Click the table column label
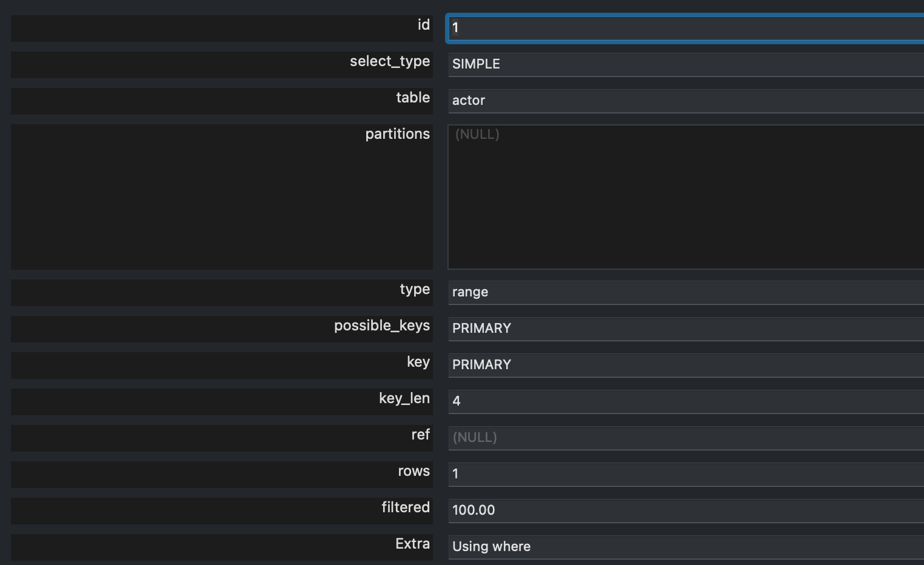Screen dimensions: 924x565 tap(412, 98)
